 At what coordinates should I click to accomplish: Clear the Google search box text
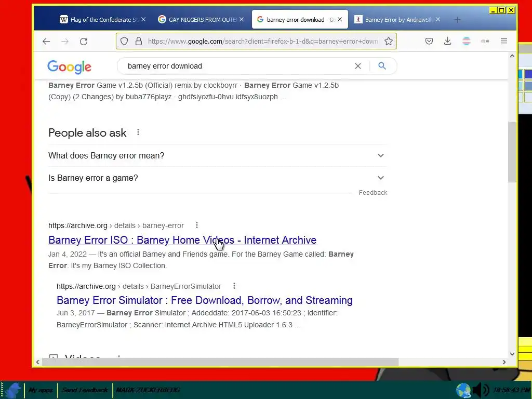tap(358, 66)
